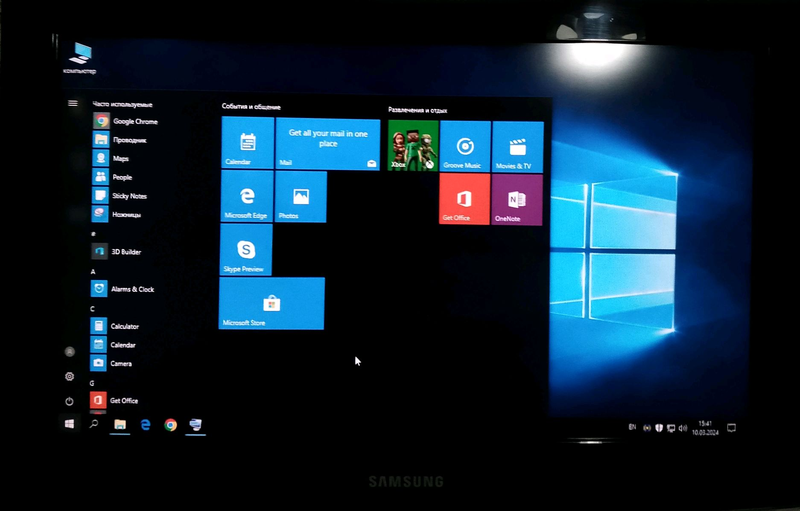
Task: Click the security shield tray icon
Action: point(659,428)
